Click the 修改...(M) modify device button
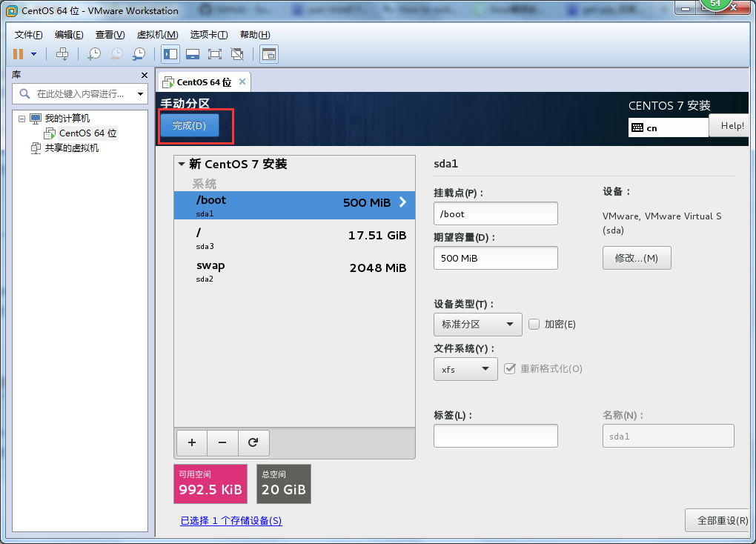This screenshot has width=756, height=544. [637, 258]
